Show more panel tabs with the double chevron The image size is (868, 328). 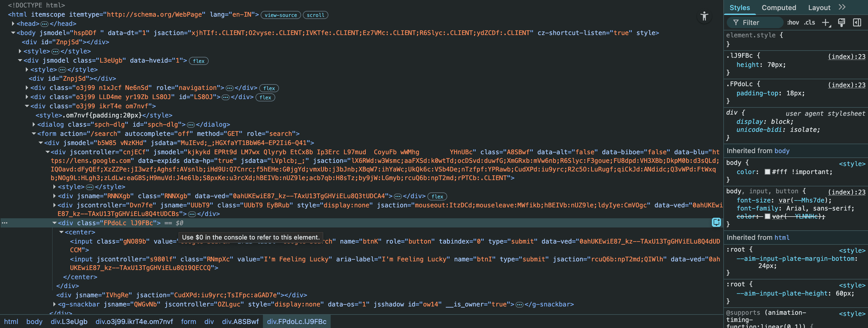point(842,7)
